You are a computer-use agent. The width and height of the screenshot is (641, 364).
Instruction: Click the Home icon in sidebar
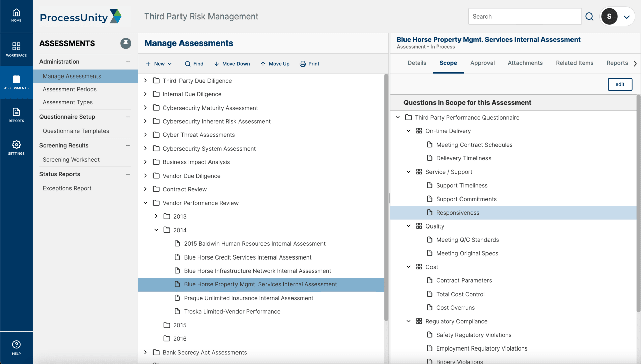tap(16, 13)
